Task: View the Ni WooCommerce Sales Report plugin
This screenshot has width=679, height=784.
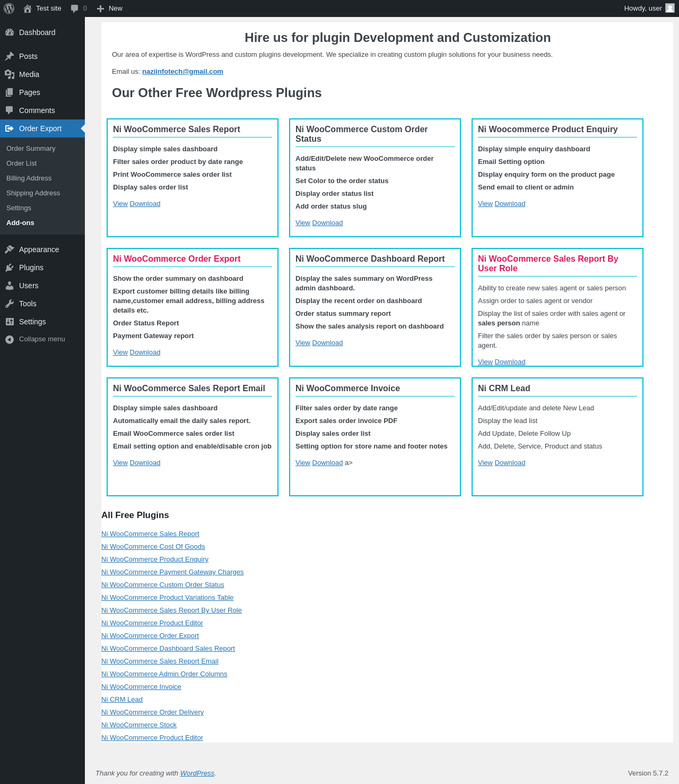Action: pos(120,204)
